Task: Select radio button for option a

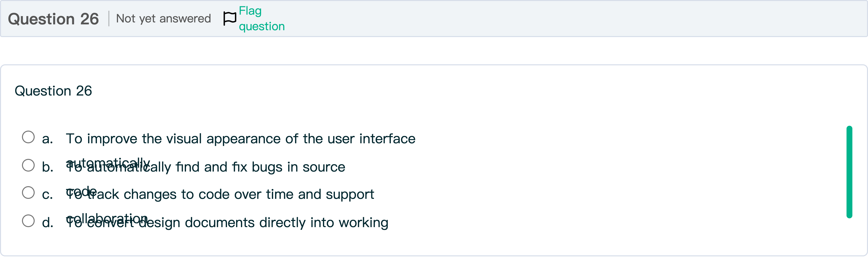Action: point(28,137)
